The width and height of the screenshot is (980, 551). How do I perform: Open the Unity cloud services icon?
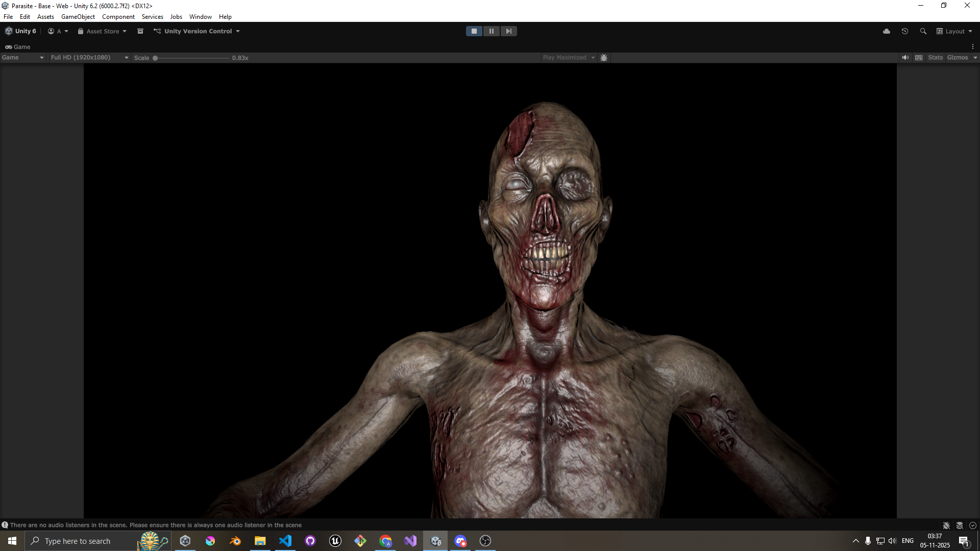pyautogui.click(x=887, y=31)
